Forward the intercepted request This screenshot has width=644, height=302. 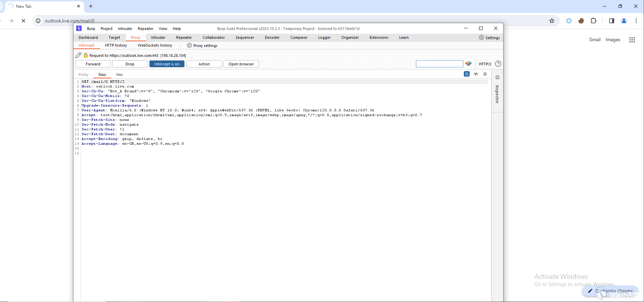click(93, 64)
